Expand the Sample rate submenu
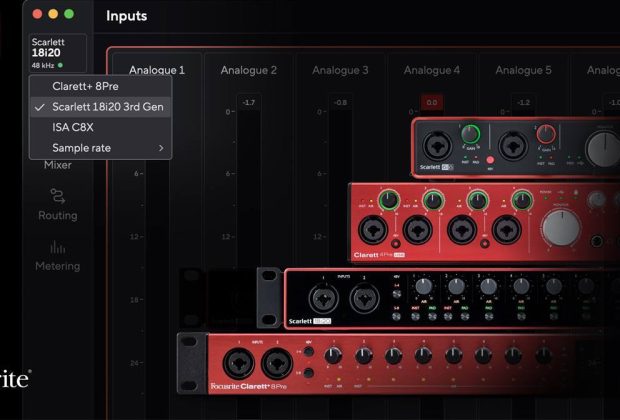Image resolution: width=620 pixels, height=420 pixels. point(100,148)
